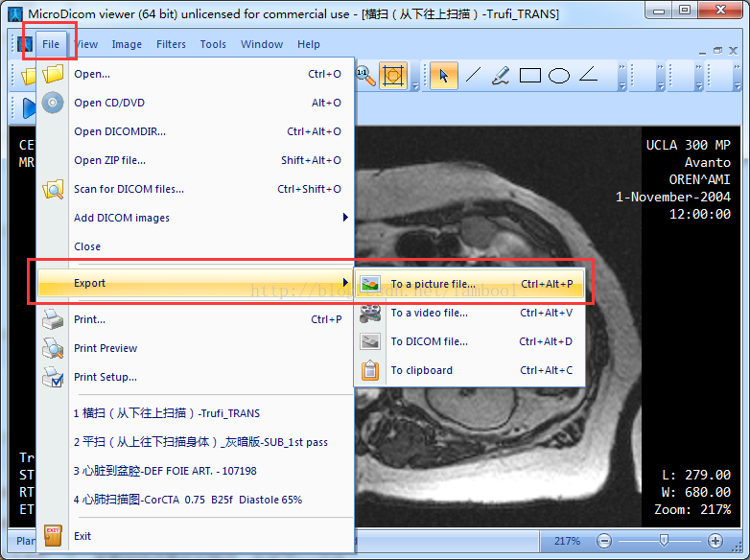Screen dimensions: 750x560
Task: Export To clipboard
Action: point(469,370)
